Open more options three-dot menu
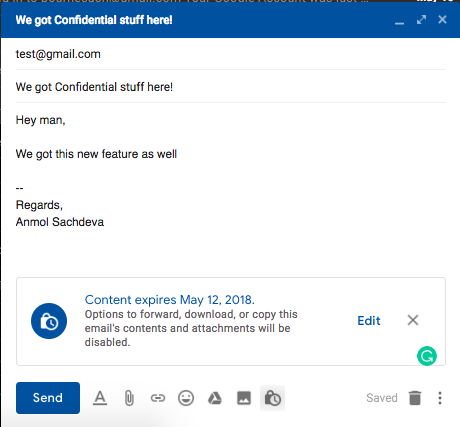The width and height of the screenshot is (460, 427). [x=440, y=398]
